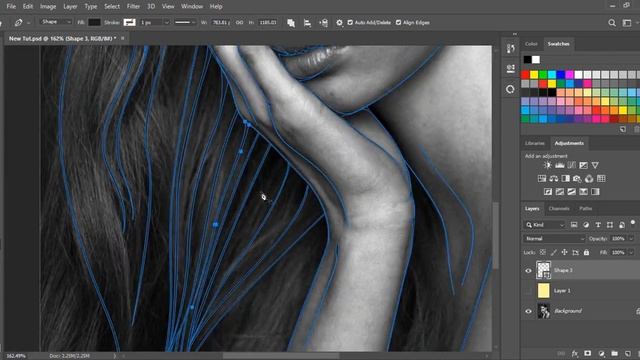Switch to the Channels tab
The image size is (640, 360).
tap(559, 209)
